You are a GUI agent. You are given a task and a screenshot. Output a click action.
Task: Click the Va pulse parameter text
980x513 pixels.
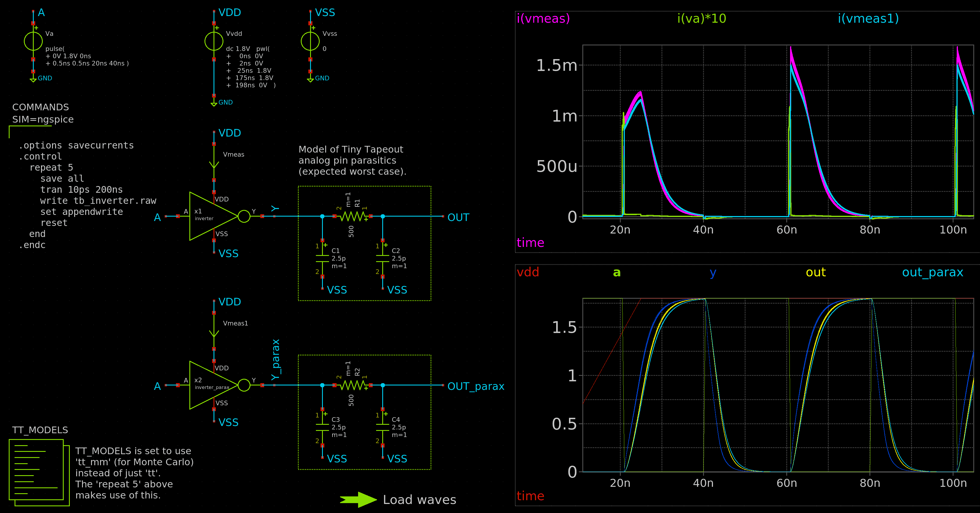click(87, 56)
